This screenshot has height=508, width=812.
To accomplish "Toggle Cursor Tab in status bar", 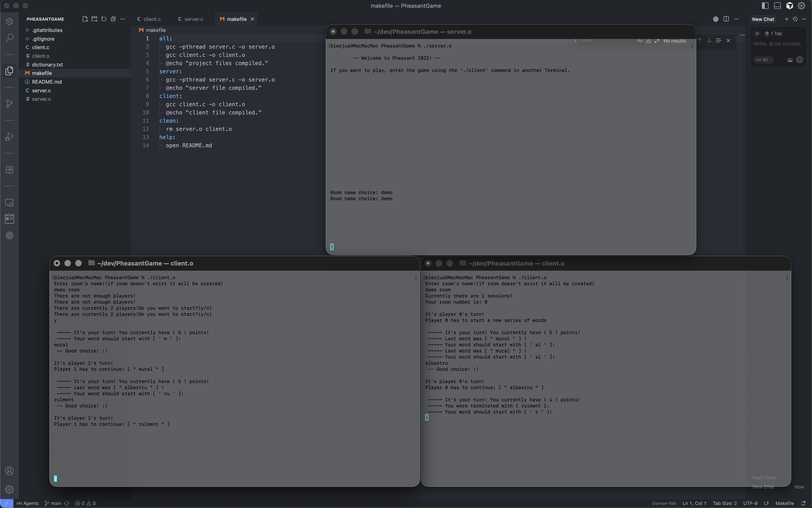I will pyautogui.click(x=664, y=503).
